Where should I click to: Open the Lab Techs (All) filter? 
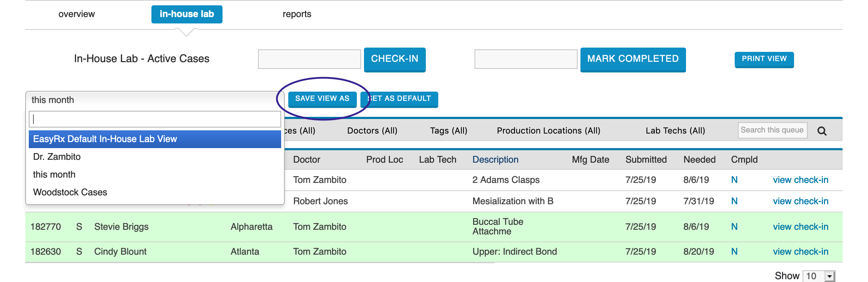click(675, 131)
